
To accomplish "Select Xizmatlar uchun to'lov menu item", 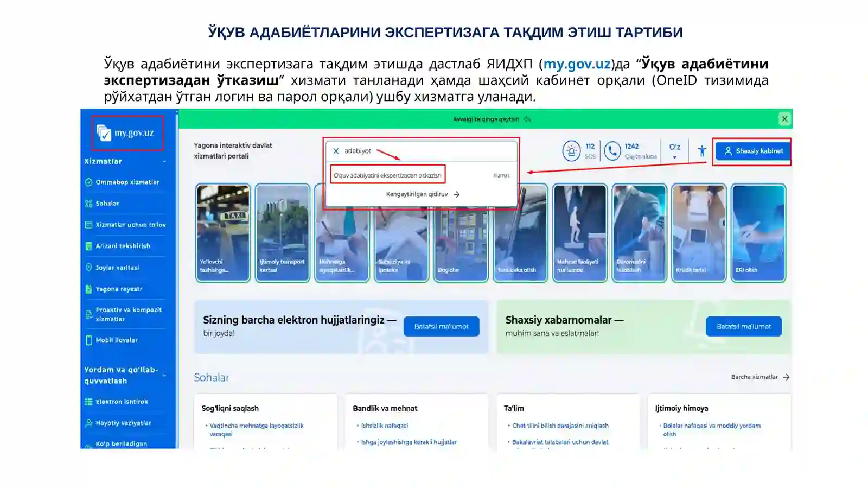I will pyautogui.click(x=131, y=225).
